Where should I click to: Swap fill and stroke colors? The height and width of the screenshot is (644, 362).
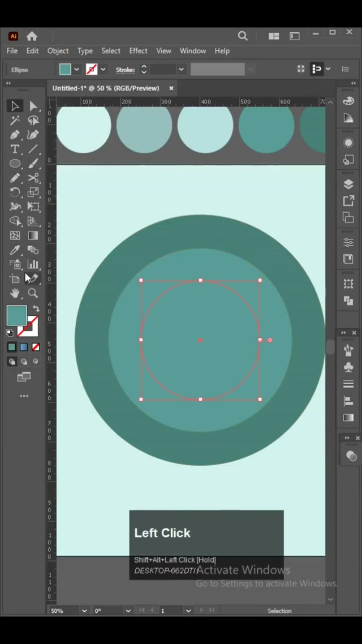[x=36, y=309]
